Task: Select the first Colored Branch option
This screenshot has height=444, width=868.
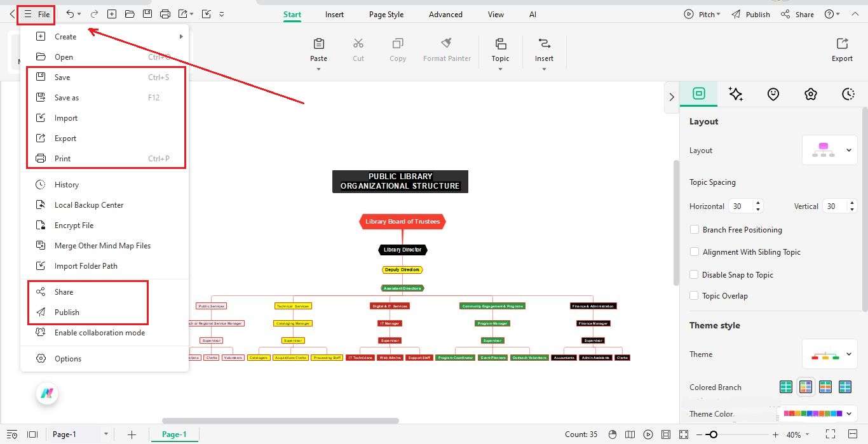Action: point(786,386)
